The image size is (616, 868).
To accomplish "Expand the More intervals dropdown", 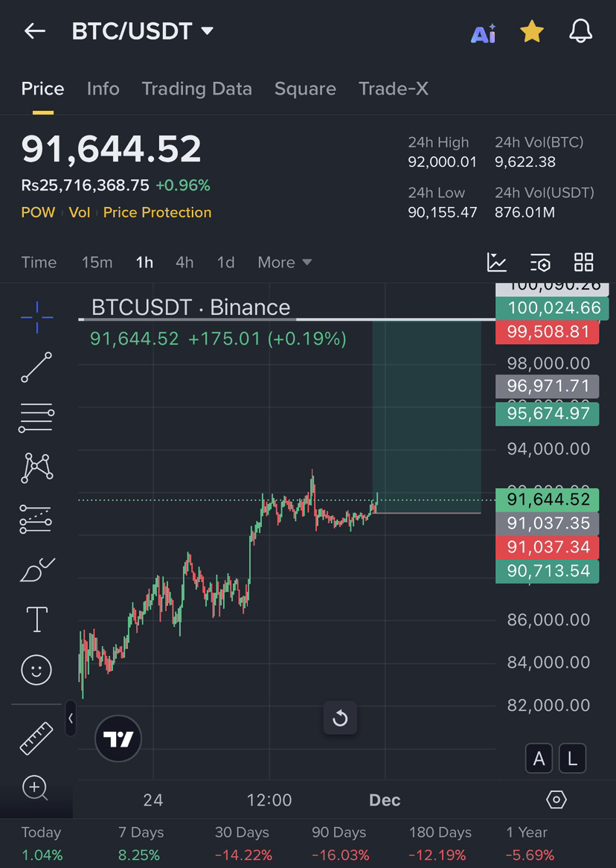I will [284, 262].
